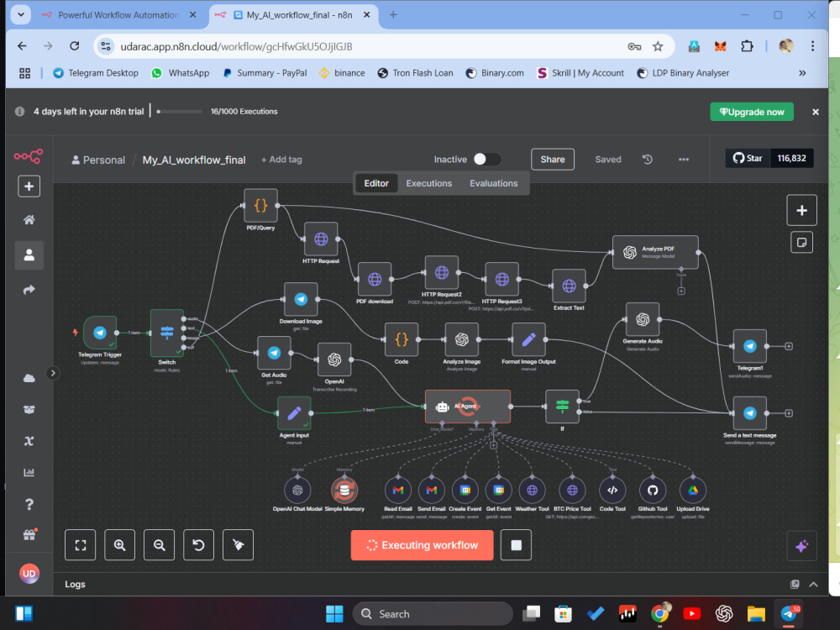This screenshot has width=840, height=630.
Task: Switch to the Evaluations tab
Action: [493, 183]
